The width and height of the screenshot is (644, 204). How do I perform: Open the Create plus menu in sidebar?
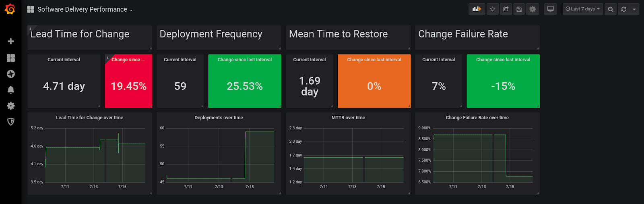11,42
